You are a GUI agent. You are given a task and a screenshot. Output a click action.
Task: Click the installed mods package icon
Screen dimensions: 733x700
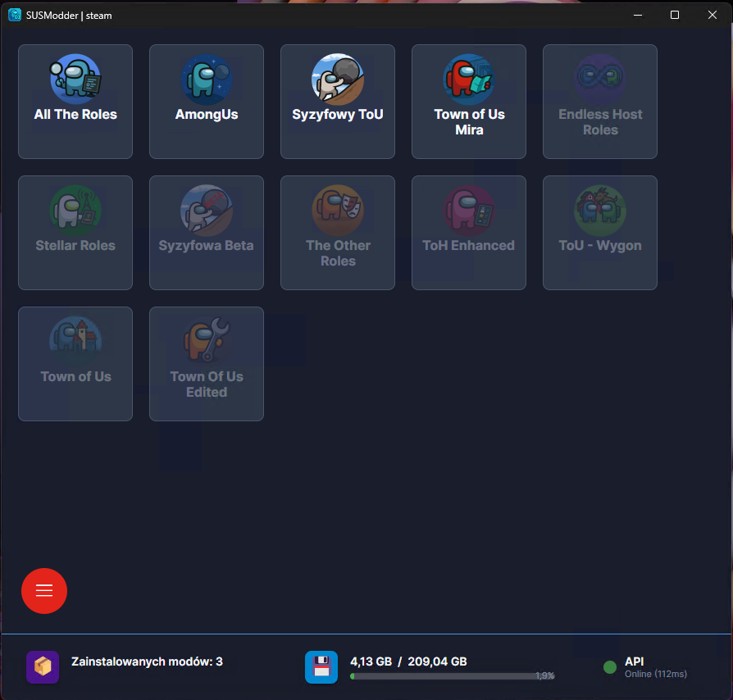[43, 667]
